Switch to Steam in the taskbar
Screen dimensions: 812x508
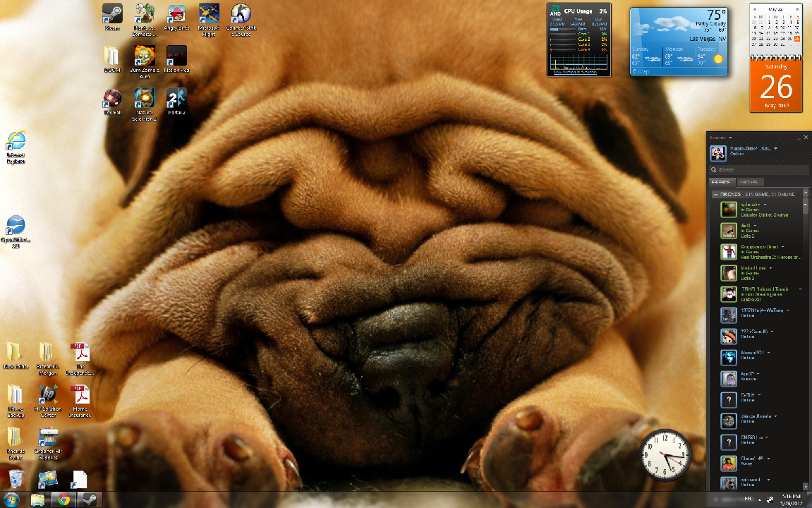(x=90, y=500)
